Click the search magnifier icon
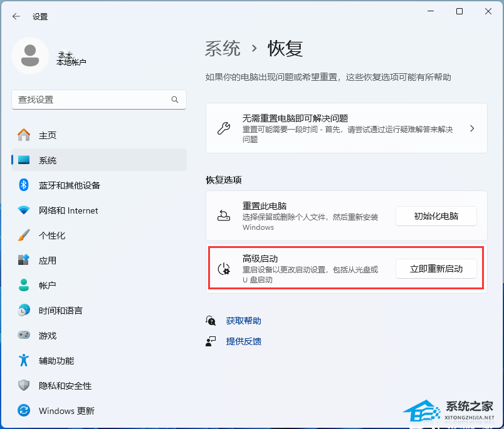Image resolution: width=504 pixels, height=429 pixels. point(175,100)
